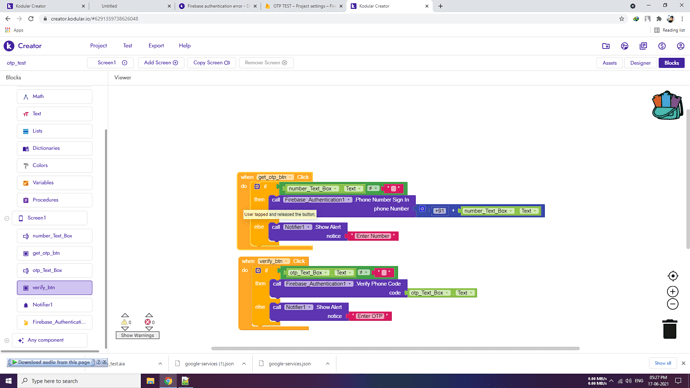Open the backpack icon in viewer
The width and height of the screenshot is (690, 388).
tap(667, 105)
